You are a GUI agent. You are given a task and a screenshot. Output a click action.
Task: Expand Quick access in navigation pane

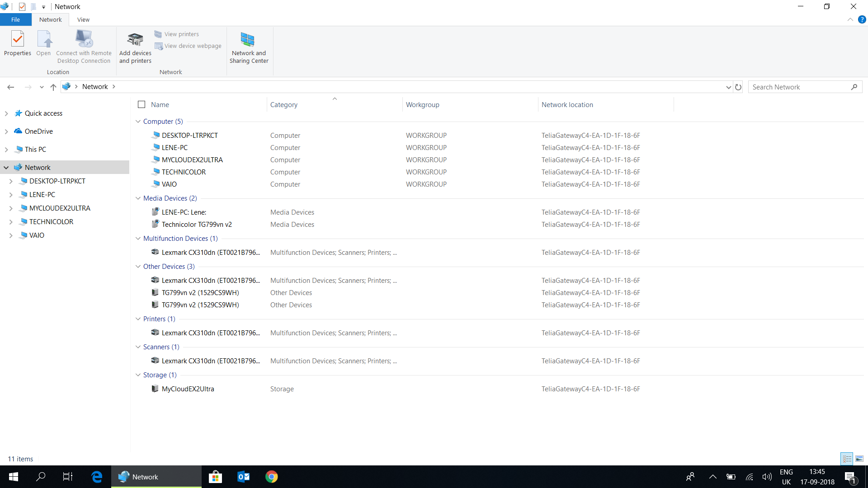(x=6, y=113)
